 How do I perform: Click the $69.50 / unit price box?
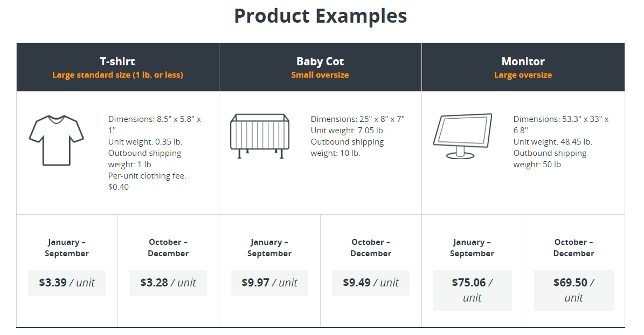click(574, 290)
